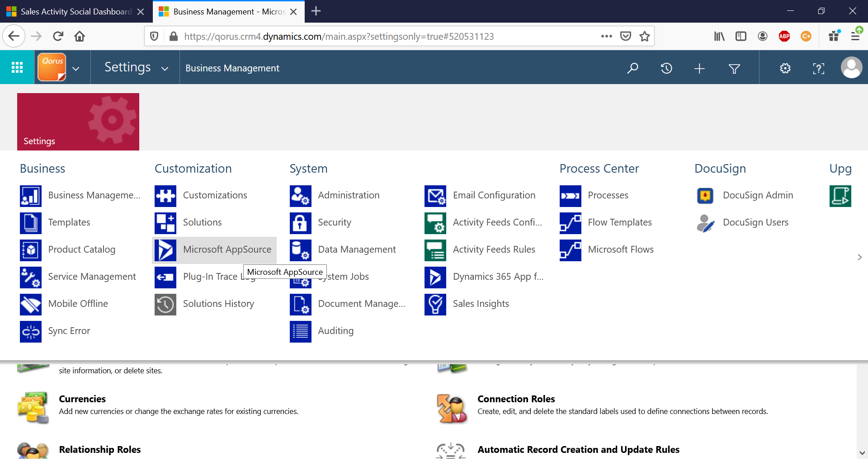Click the search magnifier icon
868x461 pixels.
pyautogui.click(x=632, y=68)
